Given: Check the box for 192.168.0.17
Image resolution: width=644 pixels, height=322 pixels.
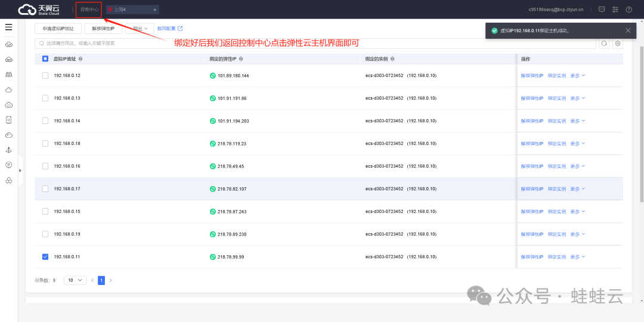Looking at the screenshot, I should [45, 188].
